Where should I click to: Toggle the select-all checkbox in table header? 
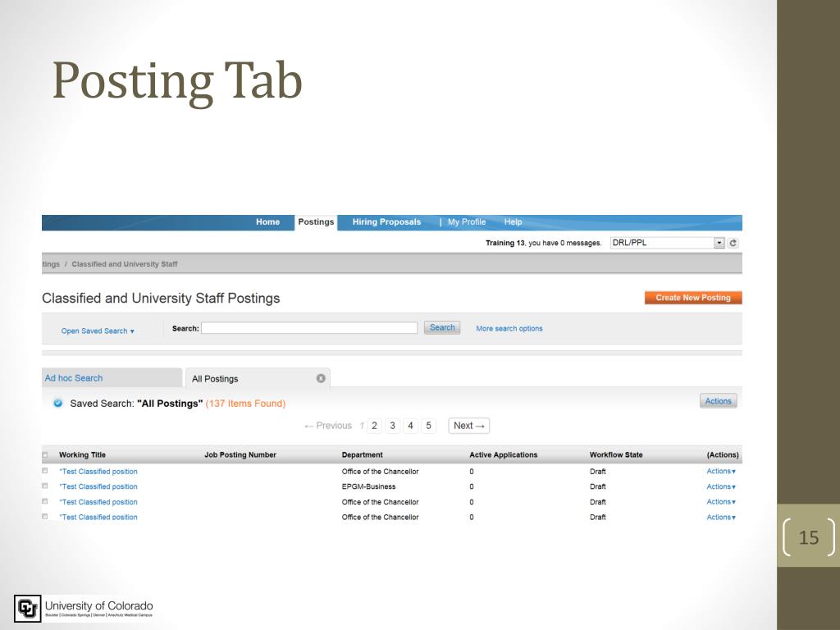point(45,455)
